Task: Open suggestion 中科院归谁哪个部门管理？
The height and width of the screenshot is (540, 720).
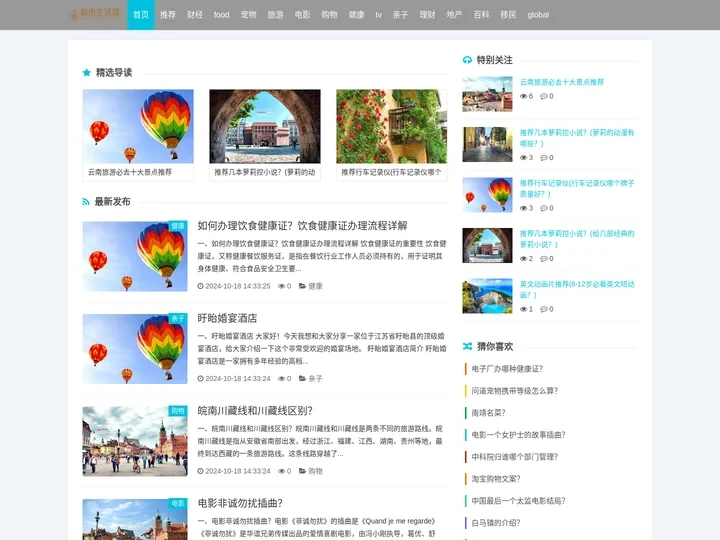Action: pyautogui.click(x=515, y=457)
